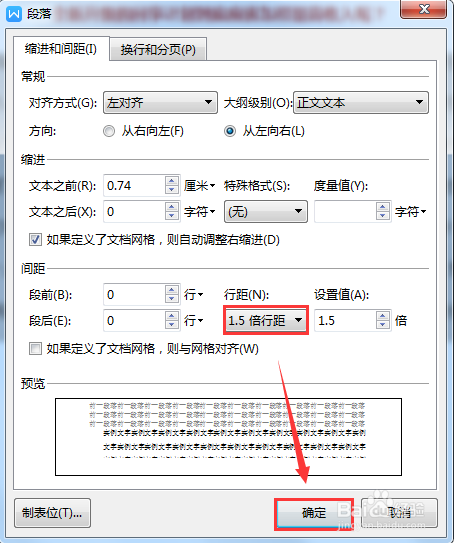Open 字符 unit dropdown for 文本之后

pos(199,212)
